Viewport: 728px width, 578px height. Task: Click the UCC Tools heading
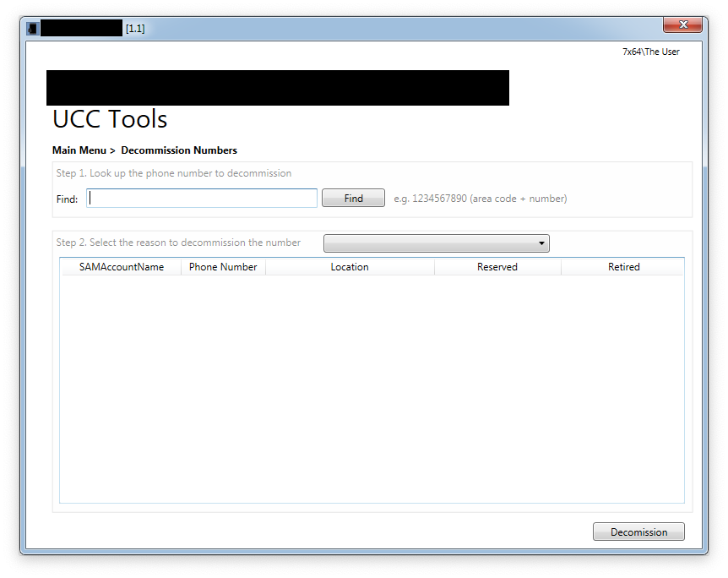click(110, 119)
